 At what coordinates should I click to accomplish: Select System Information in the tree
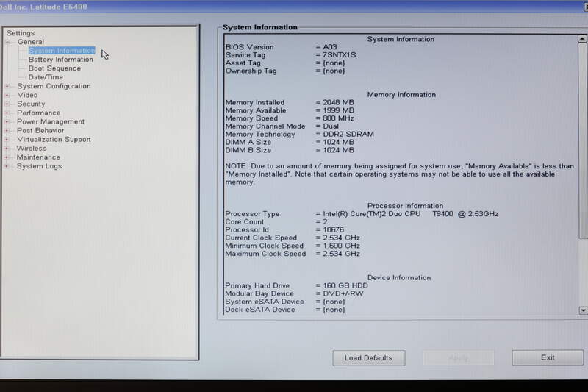(62, 50)
